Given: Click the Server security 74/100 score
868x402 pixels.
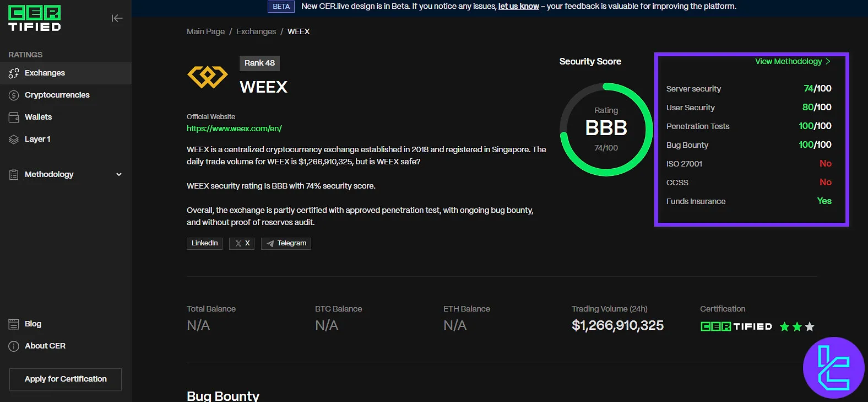Looking at the screenshot, I should (x=817, y=88).
